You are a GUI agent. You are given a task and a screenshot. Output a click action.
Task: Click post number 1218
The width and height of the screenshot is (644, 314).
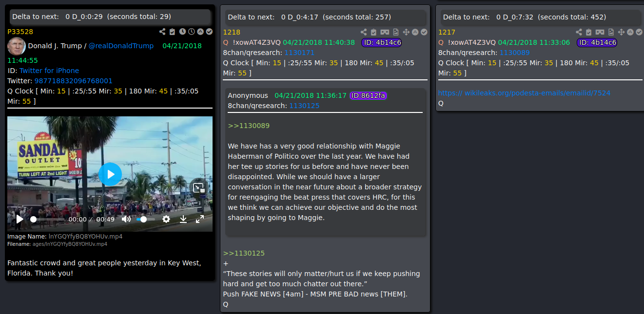232,32
